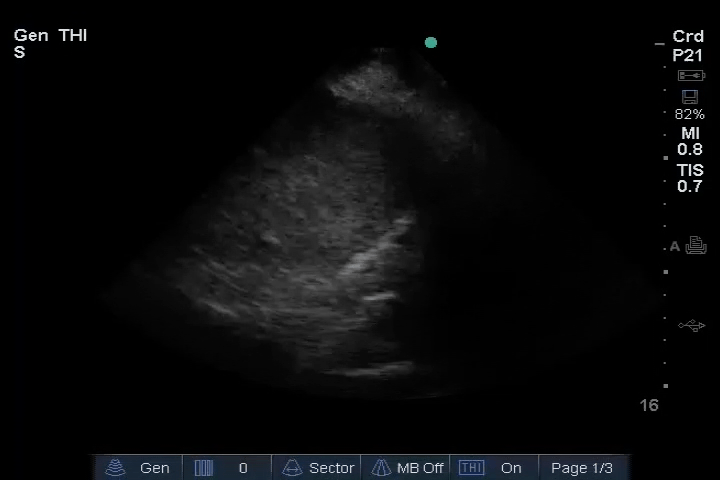
Task: Click the Gen optimization probe icon
Action: point(116,468)
